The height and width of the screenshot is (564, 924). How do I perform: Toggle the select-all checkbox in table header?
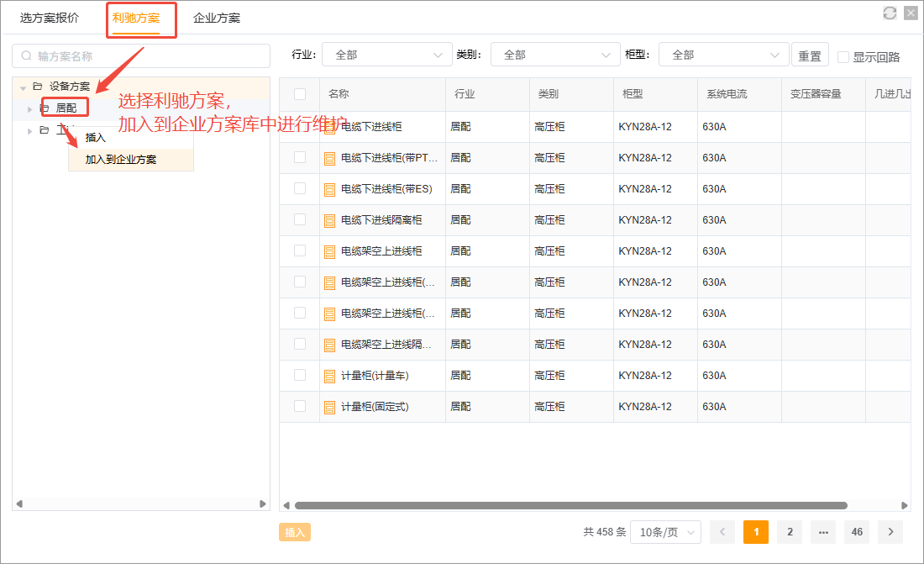click(300, 94)
